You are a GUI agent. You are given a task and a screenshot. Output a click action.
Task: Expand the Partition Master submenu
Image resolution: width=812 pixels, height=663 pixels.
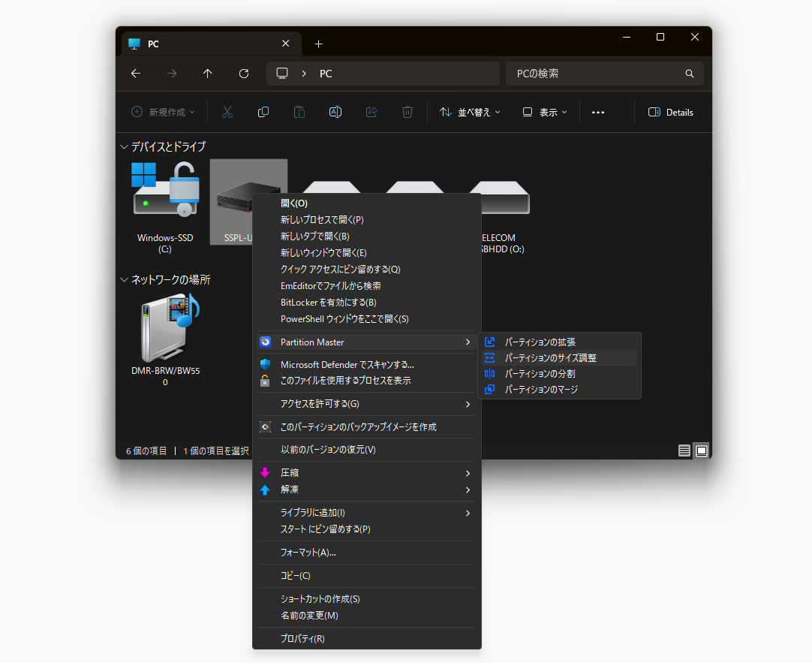coord(367,342)
